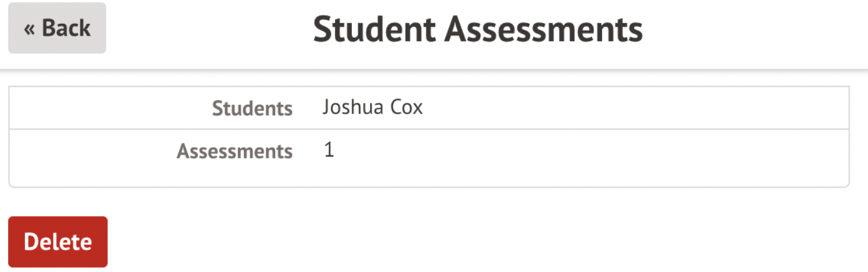
Task: Click the assessments count value 1
Action: pyautogui.click(x=329, y=150)
